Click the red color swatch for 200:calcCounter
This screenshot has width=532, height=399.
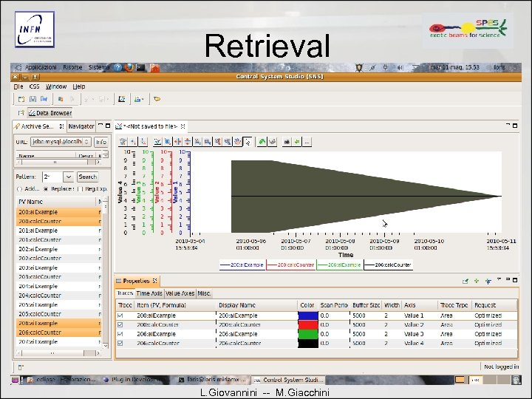click(307, 324)
